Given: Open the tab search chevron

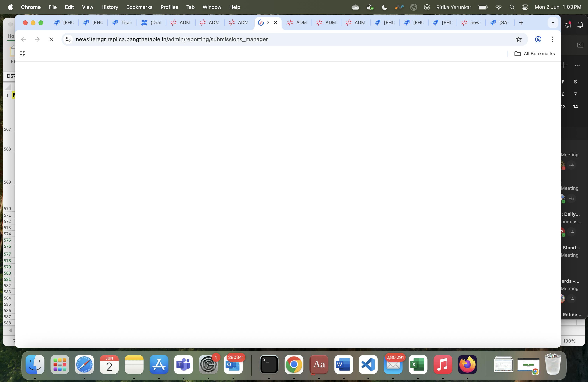Looking at the screenshot, I should tap(553, 23).
